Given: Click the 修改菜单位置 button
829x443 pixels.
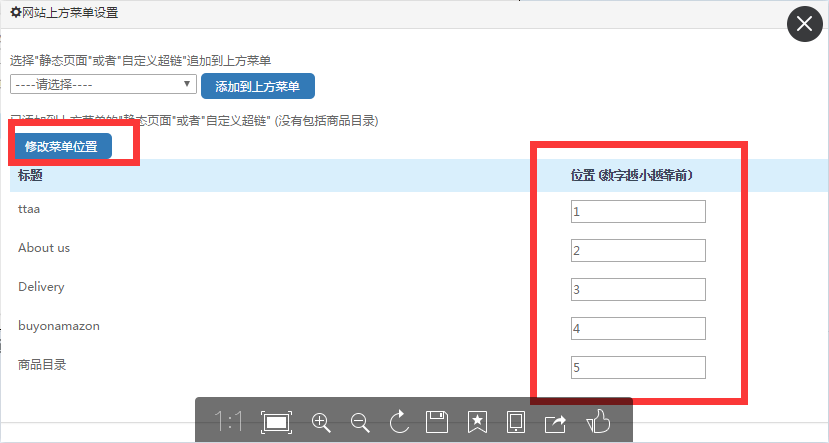Looking at the screenshot, I should coord(62,146).
